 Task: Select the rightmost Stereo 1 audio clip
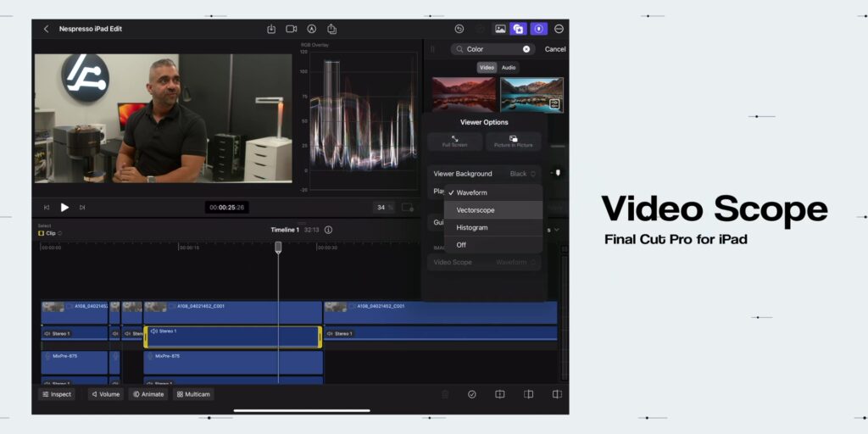tap(441, 333)
